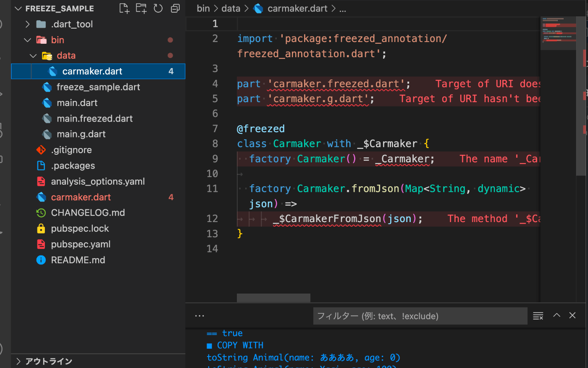Click the error badge 4 on selected carmaker.dart
The width and height of the screenshot is (588, 368).
171,71
